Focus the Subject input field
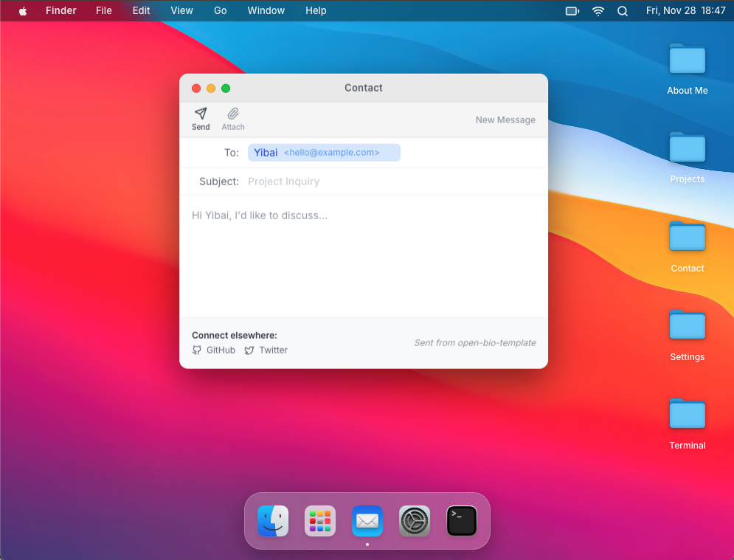734x560 pixels. (x=392, y=182)
